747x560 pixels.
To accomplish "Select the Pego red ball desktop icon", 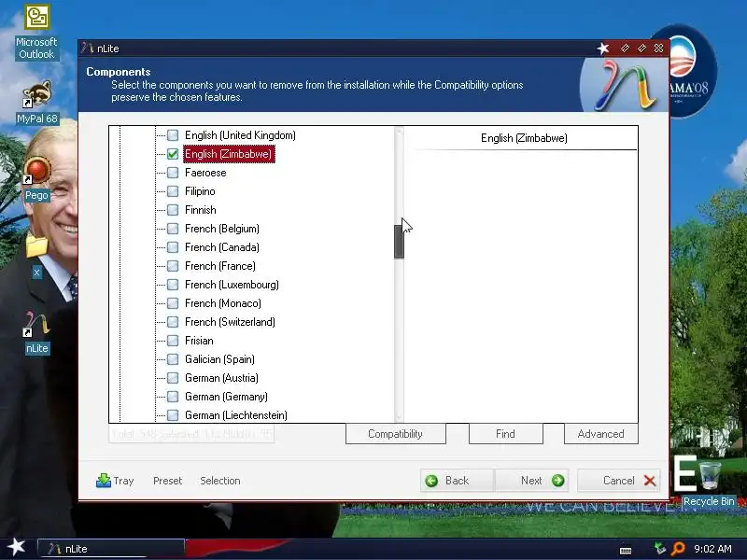I will pyautogui.click(x=36, y=179).
